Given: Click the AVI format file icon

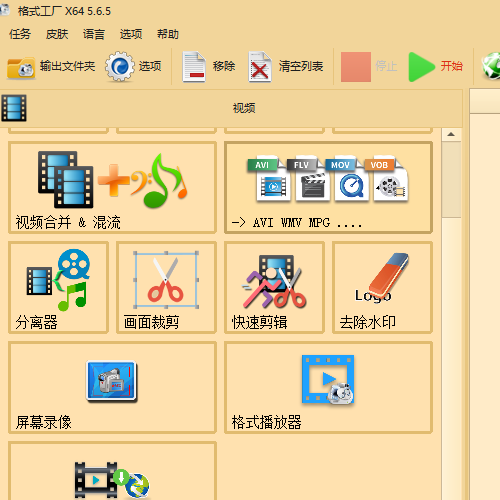Looking at the screenshot, I should 269,179.
